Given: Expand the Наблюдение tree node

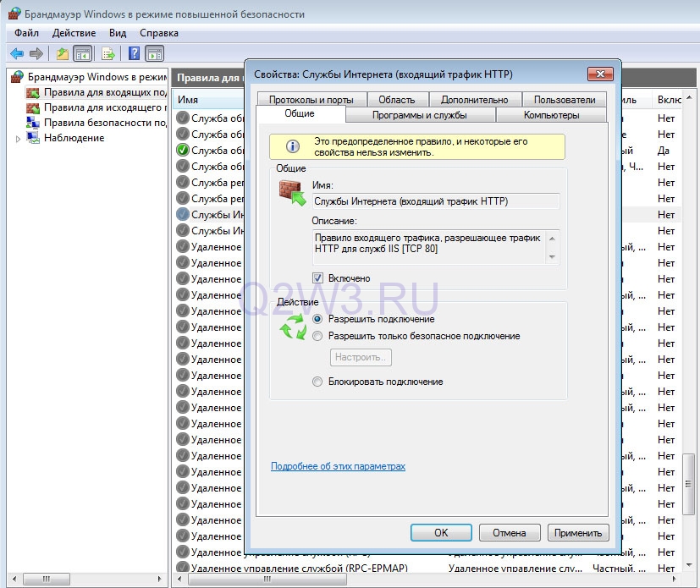Looking at the screenshot, I should click(x=18, y=139).
